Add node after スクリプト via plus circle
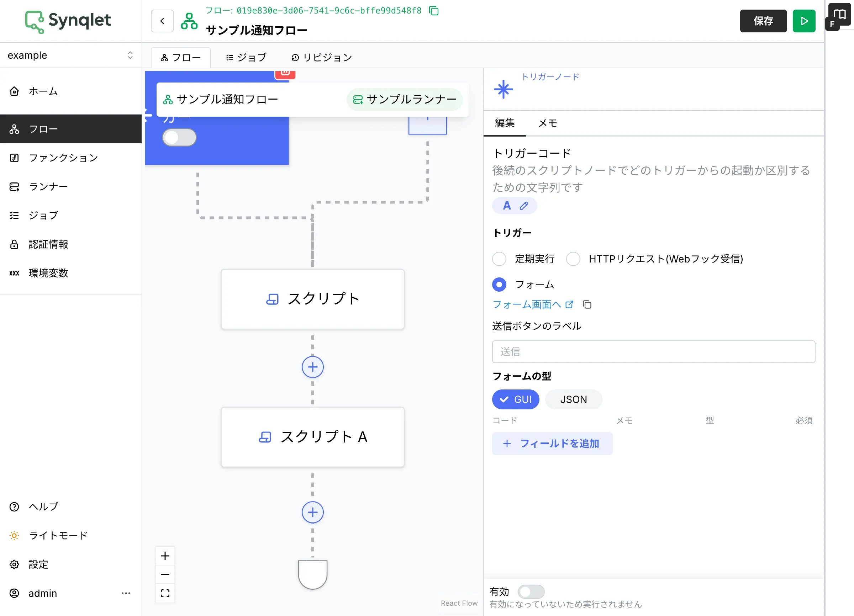 click(x=312, y=367)
